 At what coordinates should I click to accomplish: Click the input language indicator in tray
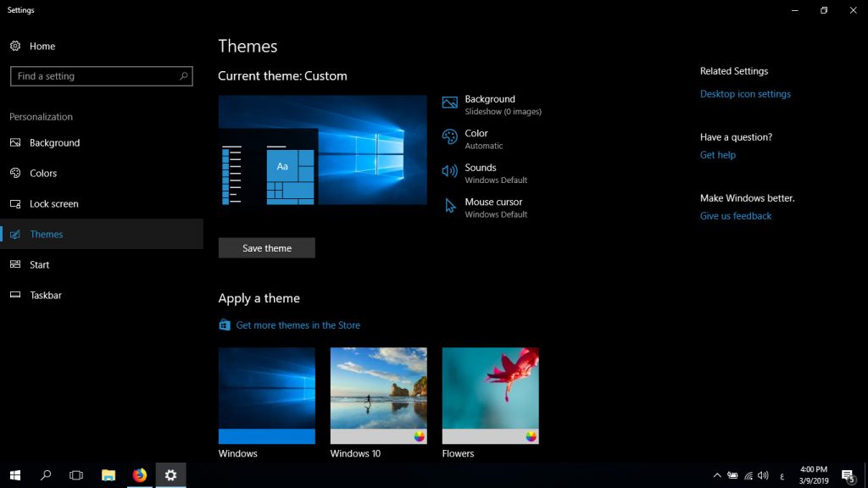(x=782, y=476)
